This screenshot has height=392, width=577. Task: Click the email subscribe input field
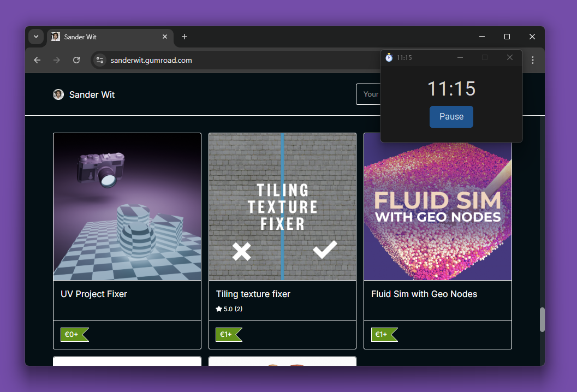(368, 94)
